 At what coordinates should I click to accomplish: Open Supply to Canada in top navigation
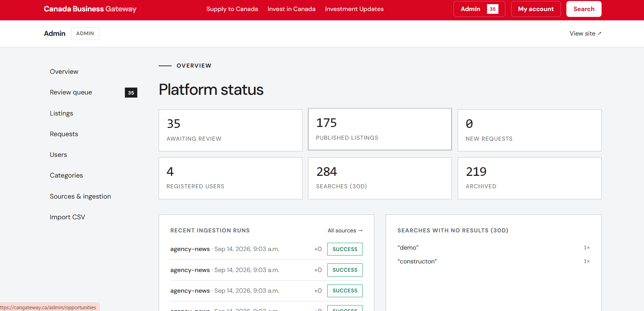232,9
